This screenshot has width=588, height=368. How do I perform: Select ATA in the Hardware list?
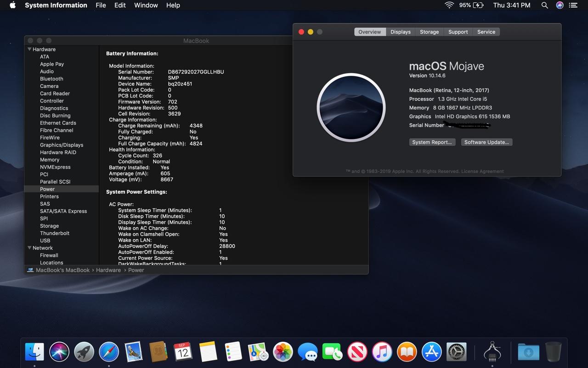tap(45, 57)
